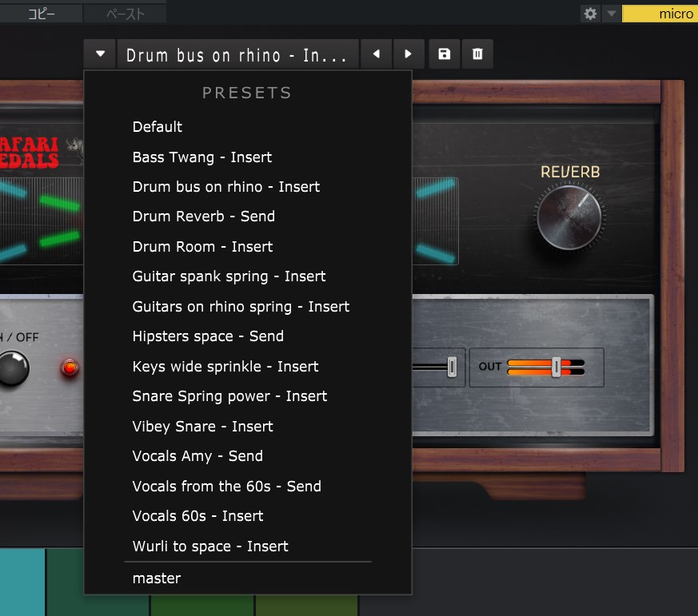698x616 pixels.
Task: Select Drum Reverb - Send preset
Action: pos(204,217)
